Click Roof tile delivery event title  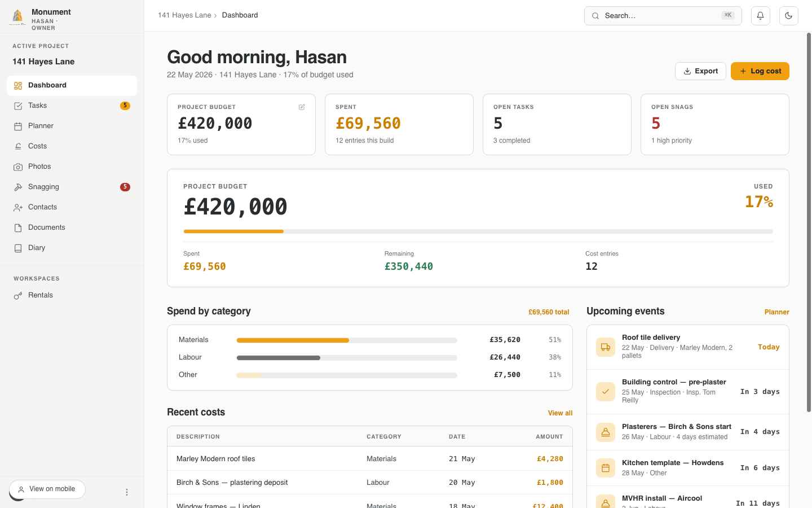point(651,338)
